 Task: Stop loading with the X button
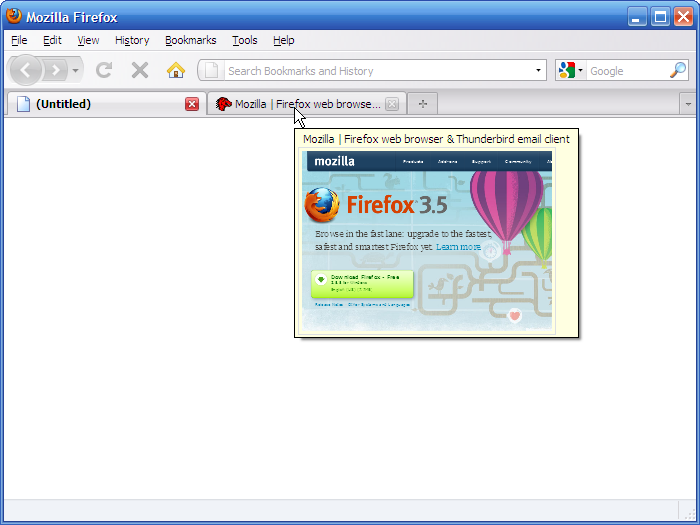[140, 70]
